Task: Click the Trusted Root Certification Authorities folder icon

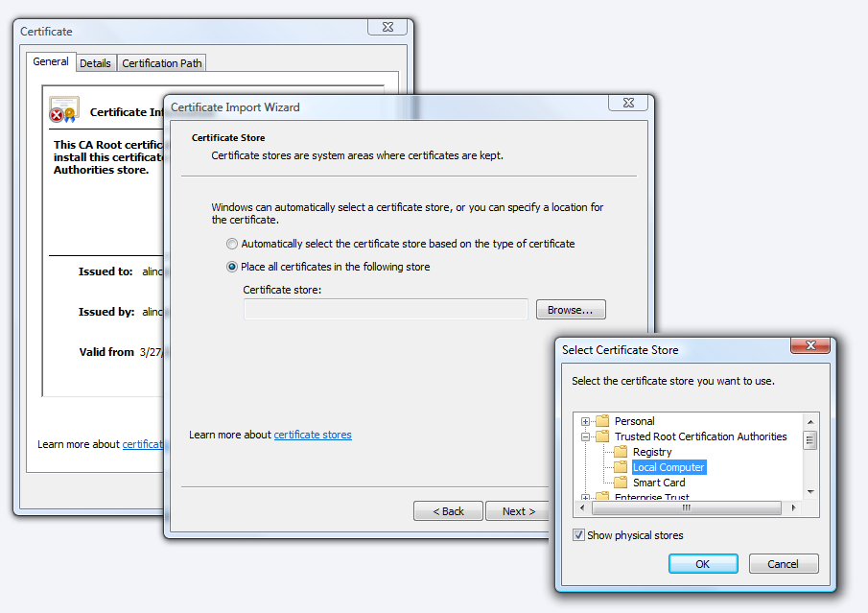Action: pos(602,436)
